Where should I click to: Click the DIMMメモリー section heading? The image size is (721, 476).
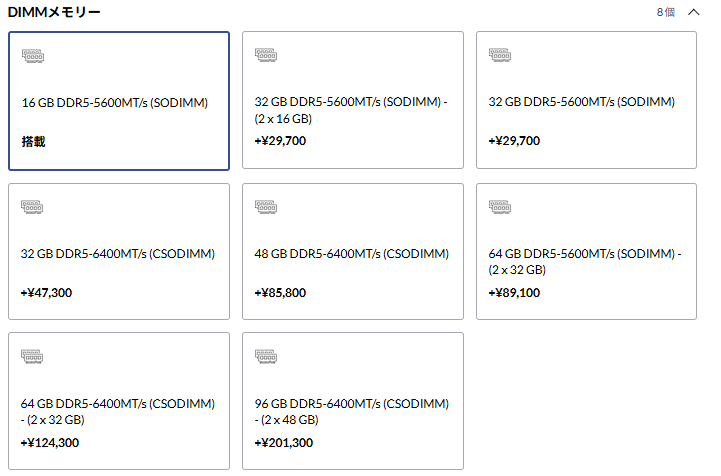54,12
